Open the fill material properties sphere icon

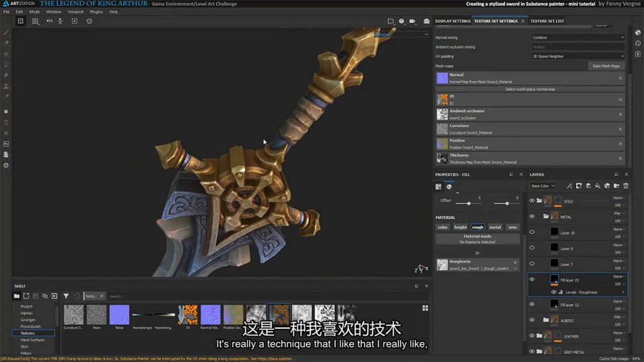[449, 187]
